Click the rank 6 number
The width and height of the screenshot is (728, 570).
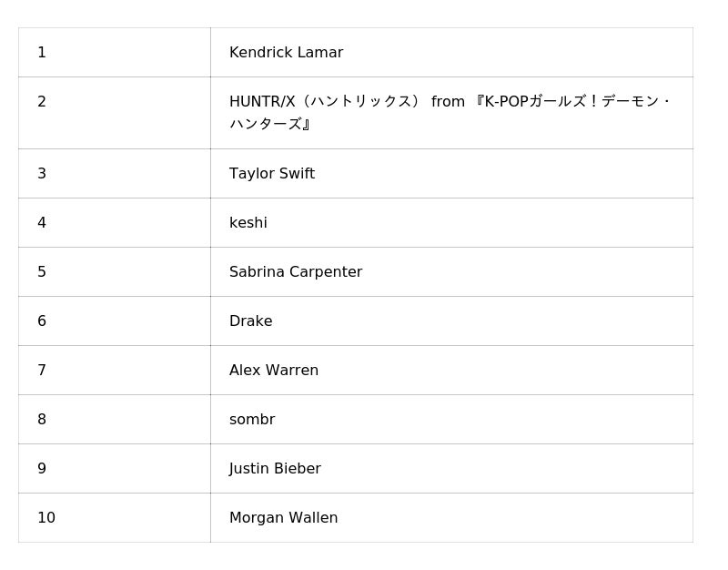pyautogui.click(x=42, y=321)
